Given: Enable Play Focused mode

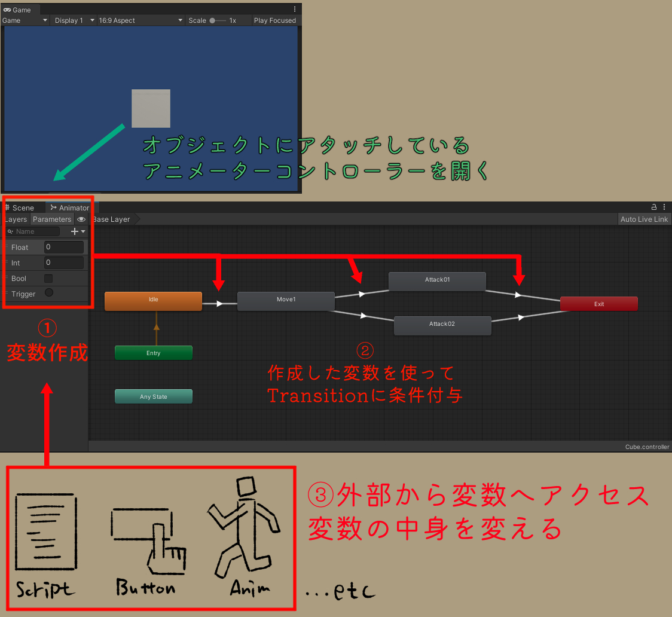Looking at the screenshot, I should click(274, 20).
